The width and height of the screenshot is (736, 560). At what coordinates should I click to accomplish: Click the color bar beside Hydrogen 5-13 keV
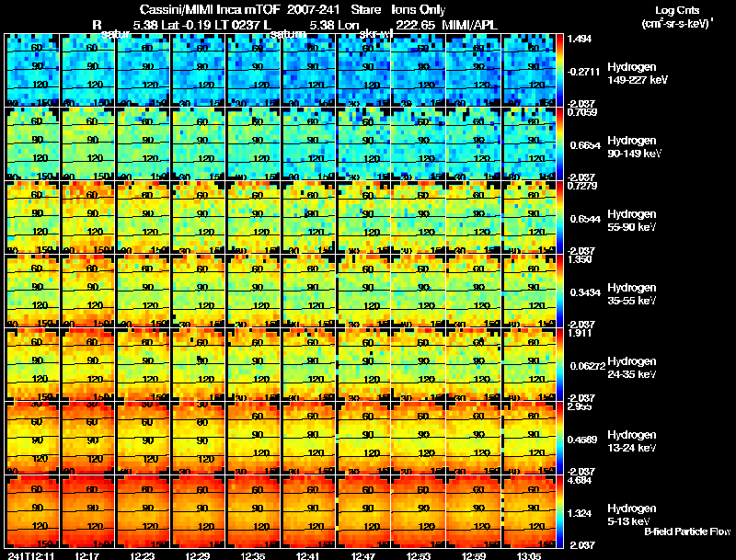coord(560,511)
